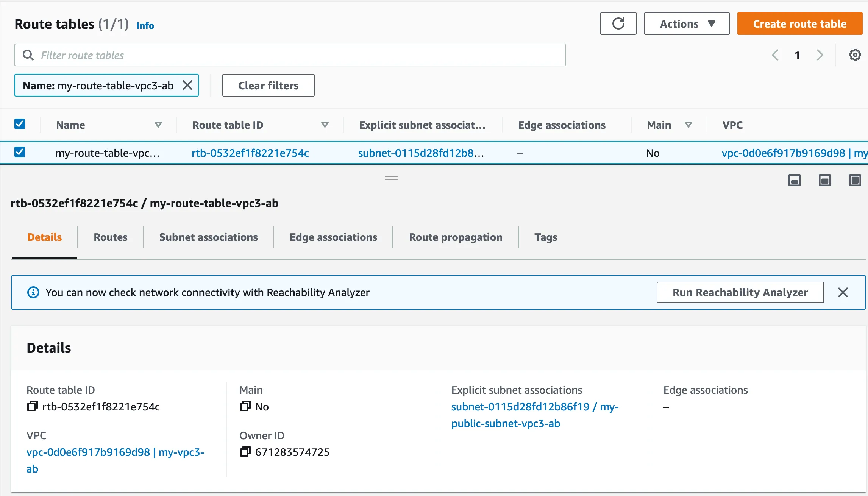868x496 pixels.
Task: Open the Actions dropdown menu
Action: point(687,23)
